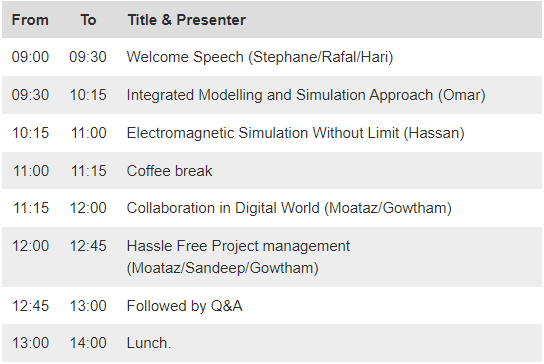Viewport: 544px width, 364px height.
Task: Select the 12:00 start time of Project management
Action: click(x=30, y=246)
